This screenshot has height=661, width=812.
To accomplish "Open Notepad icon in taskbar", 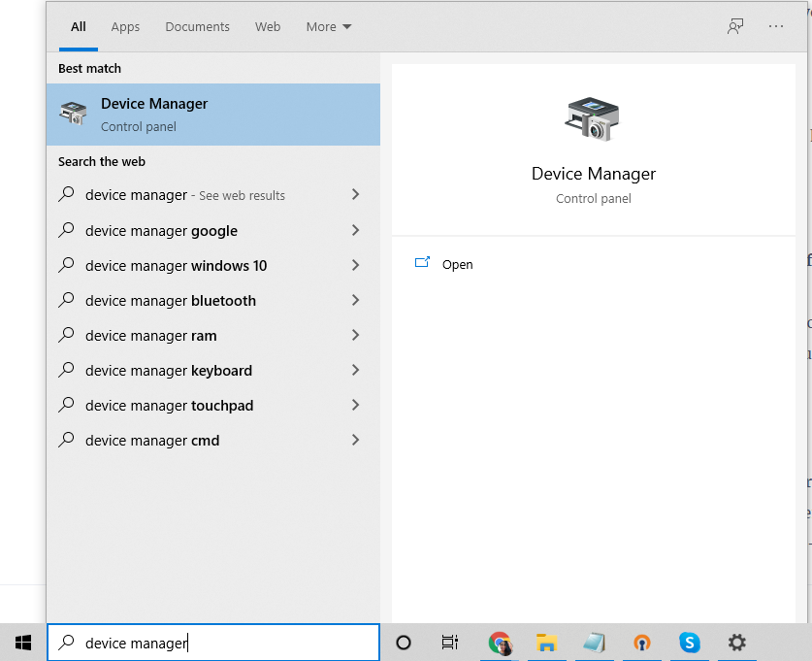I will tap(594, 643).
